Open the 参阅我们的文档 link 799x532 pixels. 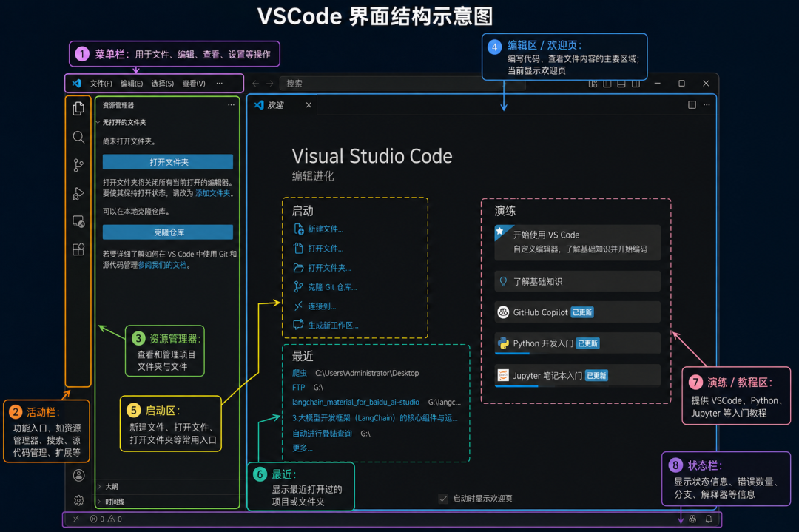pos(163,265)
